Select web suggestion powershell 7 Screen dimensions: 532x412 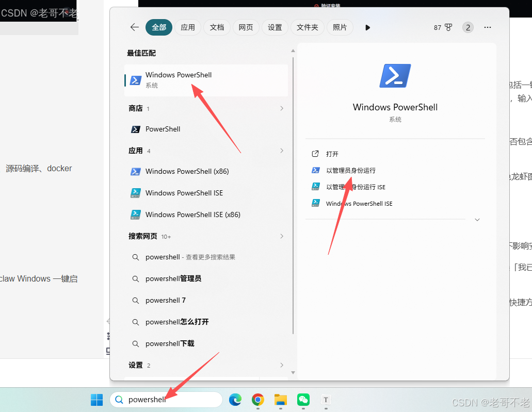point(206,301)
